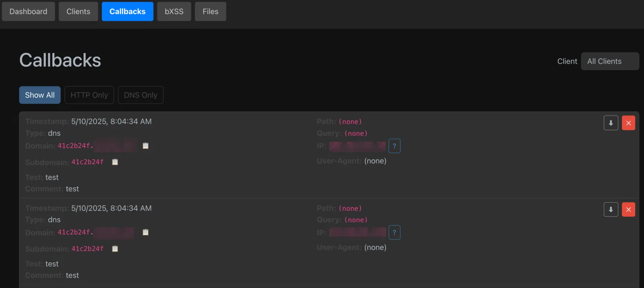Select the active Callbacks tab
The image size is (644, 288).
[x=128, y=11]
